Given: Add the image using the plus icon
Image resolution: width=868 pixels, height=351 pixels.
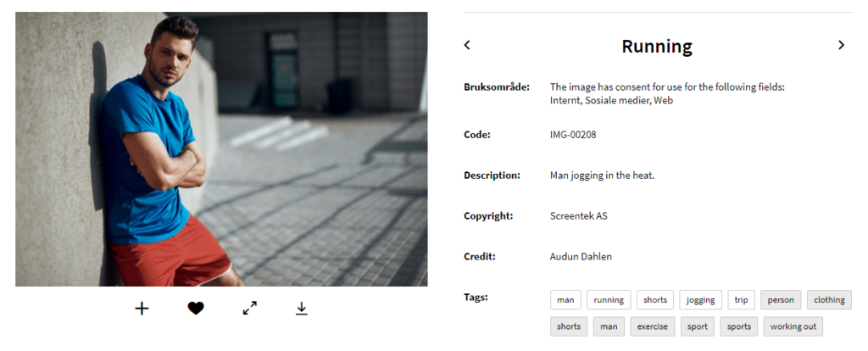Looking at the screenshot, I should tap(142, 309).
